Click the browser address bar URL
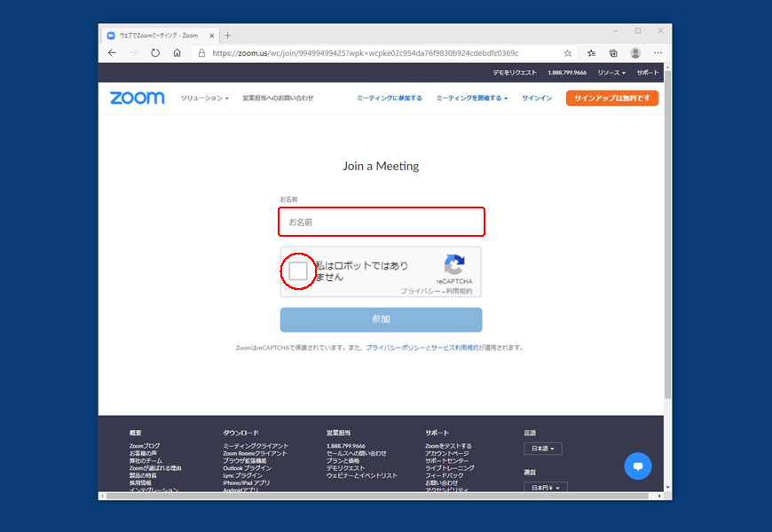The width and height of the screenshot is (772, 532). tap(365, 53)
